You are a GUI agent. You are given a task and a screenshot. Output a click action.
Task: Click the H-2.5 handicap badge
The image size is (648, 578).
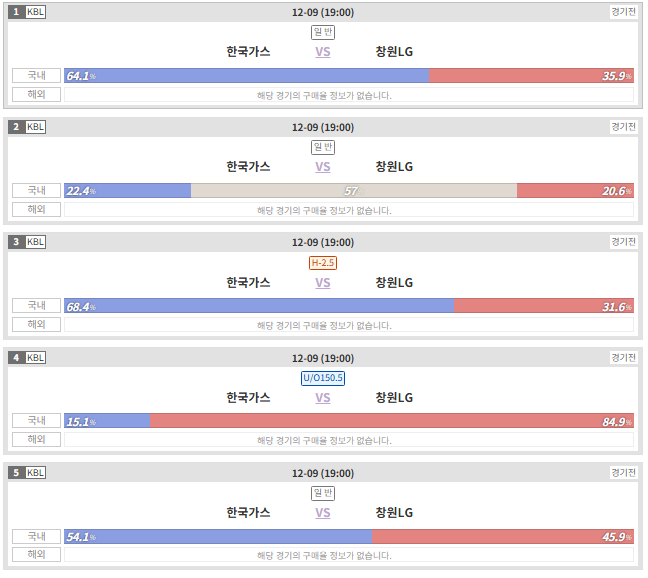pyautogui.click(x=323, y=263)
